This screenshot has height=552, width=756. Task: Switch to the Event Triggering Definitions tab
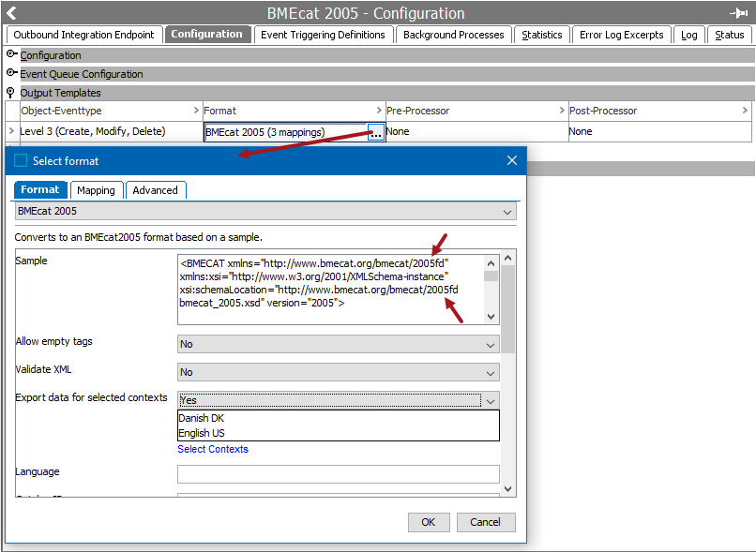point(323,35)
